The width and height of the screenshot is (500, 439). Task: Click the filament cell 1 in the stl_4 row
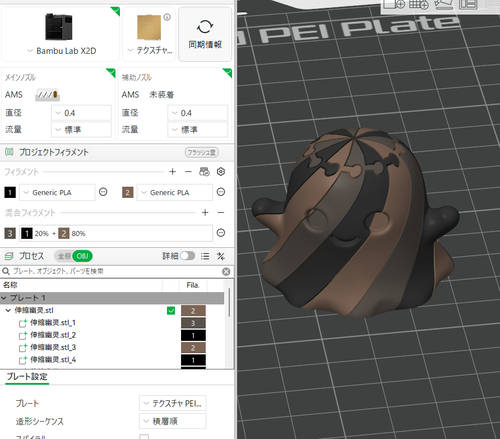193,360
